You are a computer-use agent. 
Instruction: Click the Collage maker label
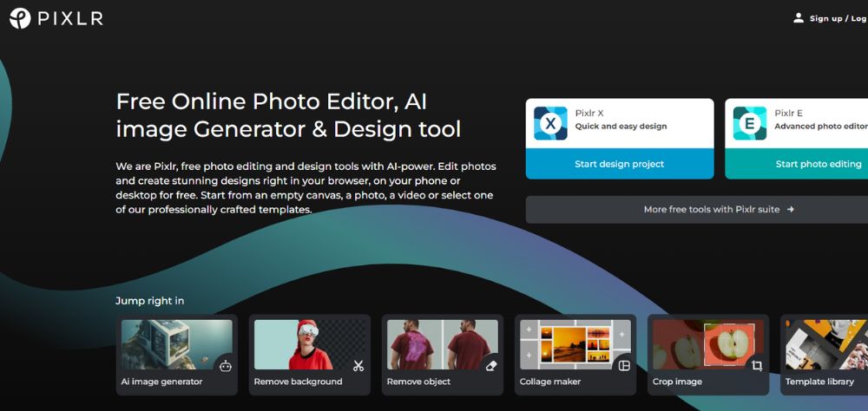coord(550,382)
